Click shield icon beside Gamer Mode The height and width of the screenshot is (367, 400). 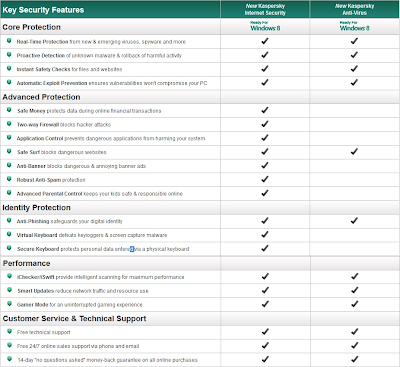point(9,304)
